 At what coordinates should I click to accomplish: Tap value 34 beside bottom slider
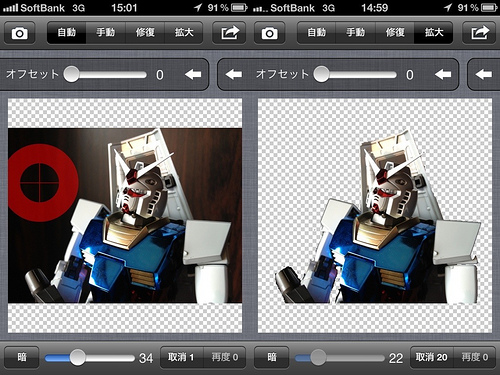pyautogui.click(x=146, y=358)
